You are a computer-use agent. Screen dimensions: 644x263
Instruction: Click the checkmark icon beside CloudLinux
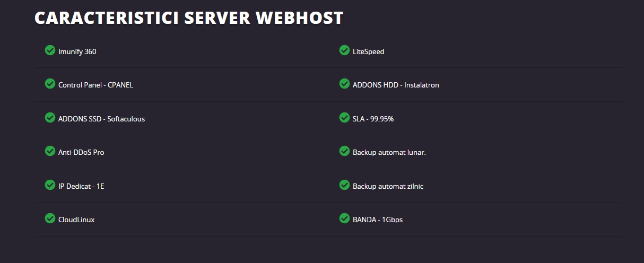(x=50, y=218)
